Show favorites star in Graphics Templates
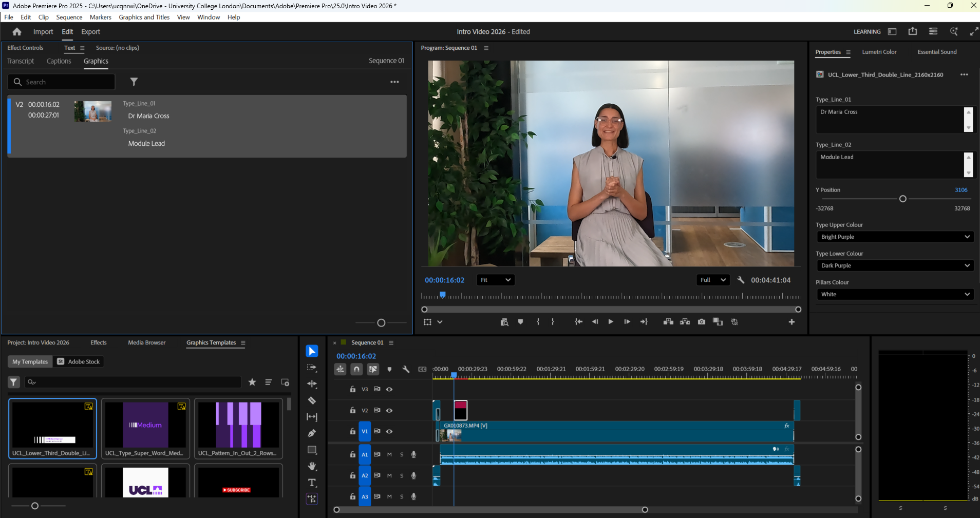The width and height of the screenshot is (980, 518). coord(252,382)
